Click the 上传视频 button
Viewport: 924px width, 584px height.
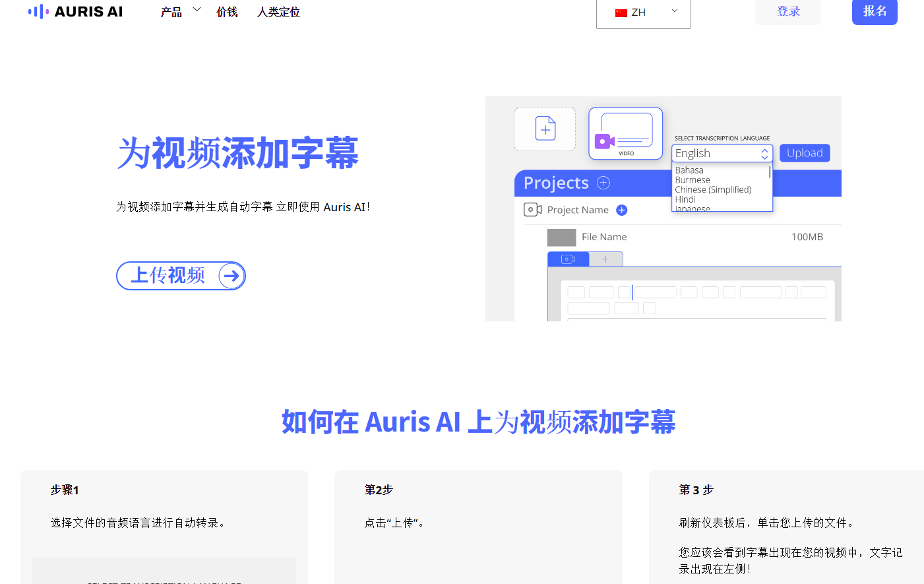[x=181, y=276]
